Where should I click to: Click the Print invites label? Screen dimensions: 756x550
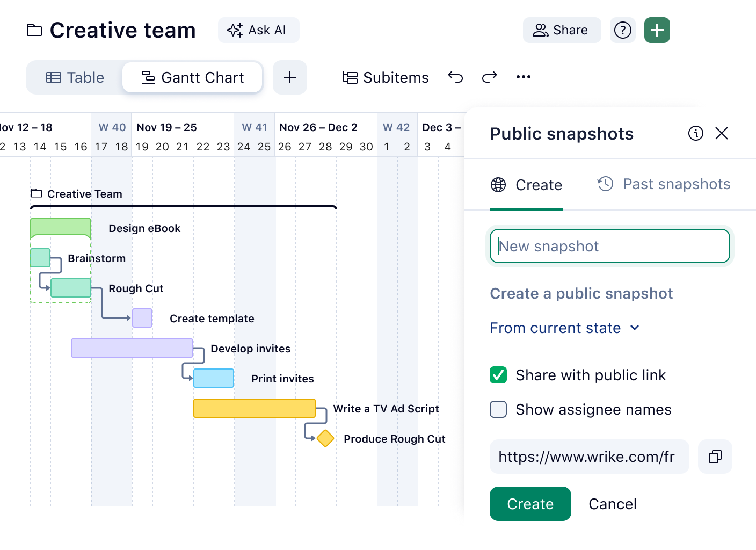click(x=282, y=379)
